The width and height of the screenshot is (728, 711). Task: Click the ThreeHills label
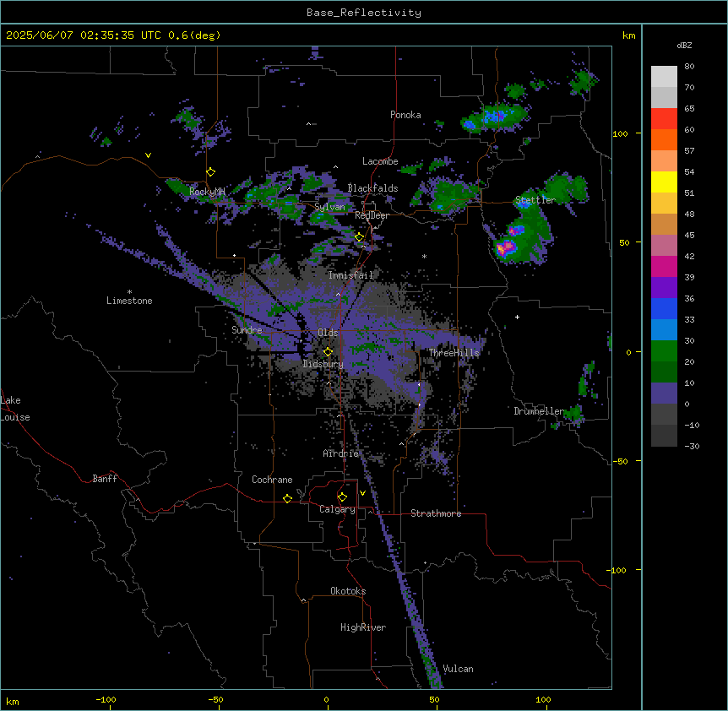point(454,353)
